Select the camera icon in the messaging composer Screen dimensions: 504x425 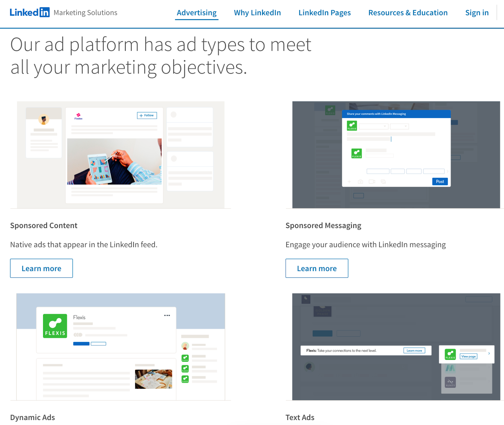[x=360, y=181]
